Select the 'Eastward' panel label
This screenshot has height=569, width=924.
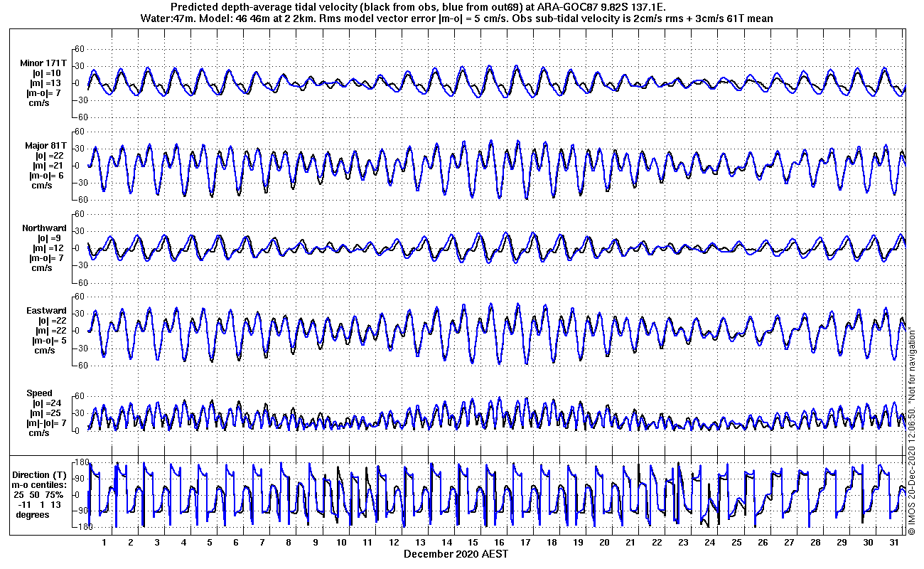click(47, 311)
